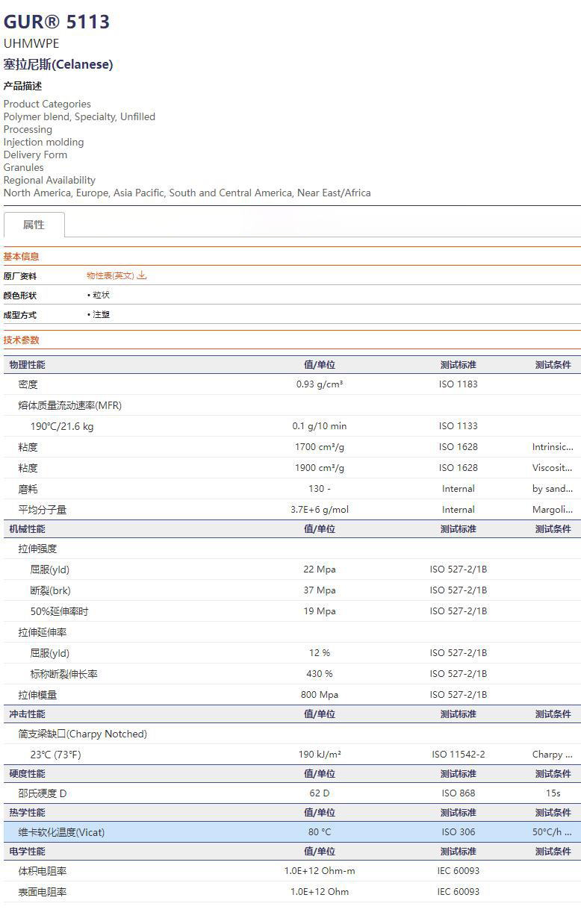Click the 19 Mpa value

[x=320, y=611]
